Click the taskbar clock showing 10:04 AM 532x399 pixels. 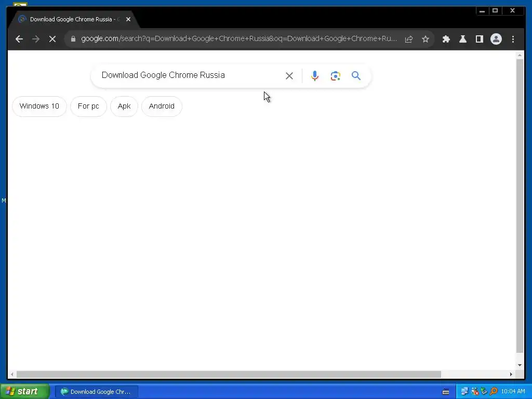[513, 392]
